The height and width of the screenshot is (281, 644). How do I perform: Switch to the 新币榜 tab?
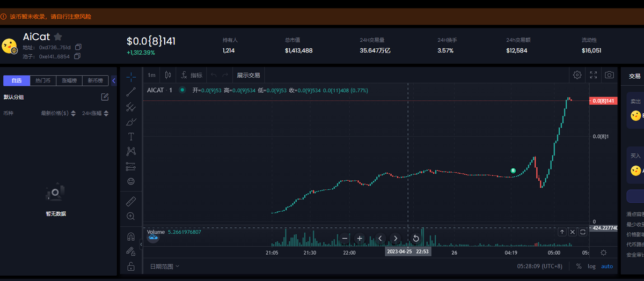(95, 80)
